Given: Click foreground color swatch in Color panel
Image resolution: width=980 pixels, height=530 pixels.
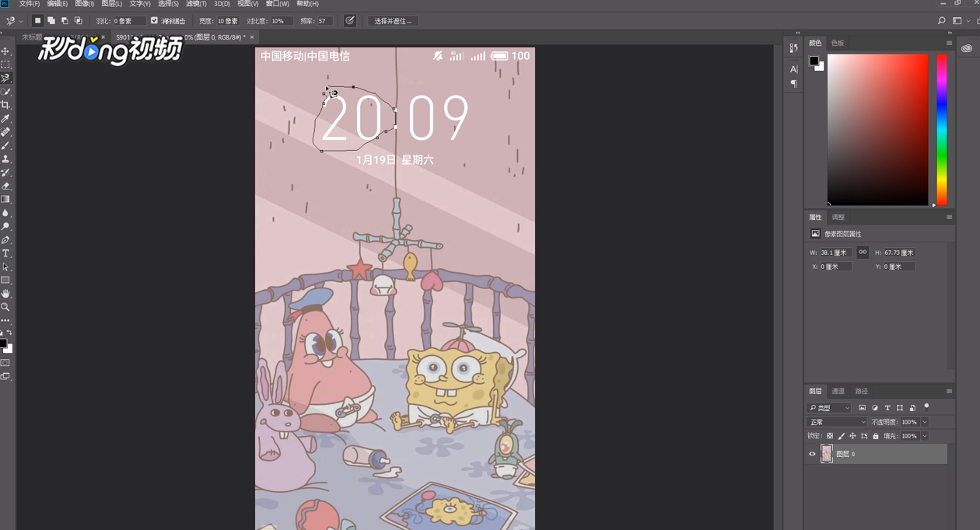Looking at the screenshot, I should [x=814, y=61].
